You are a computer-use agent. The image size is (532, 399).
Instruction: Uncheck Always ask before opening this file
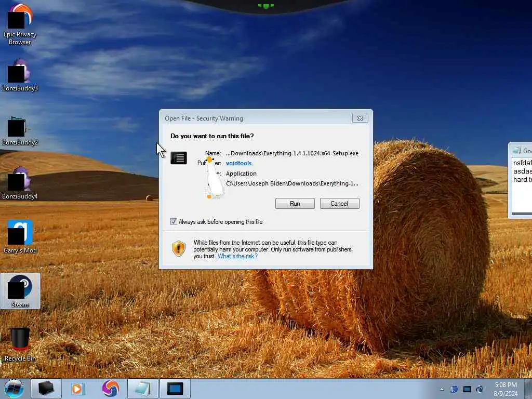(174, 222)
